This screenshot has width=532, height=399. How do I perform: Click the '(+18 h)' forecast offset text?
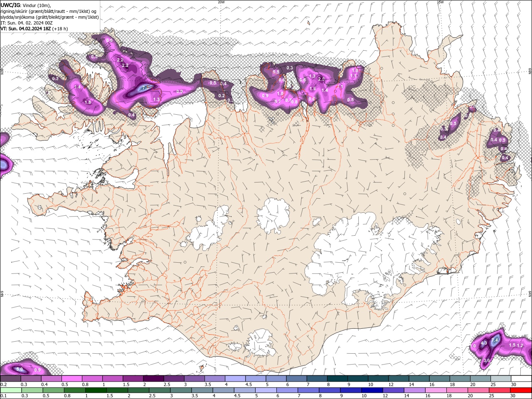61,29
